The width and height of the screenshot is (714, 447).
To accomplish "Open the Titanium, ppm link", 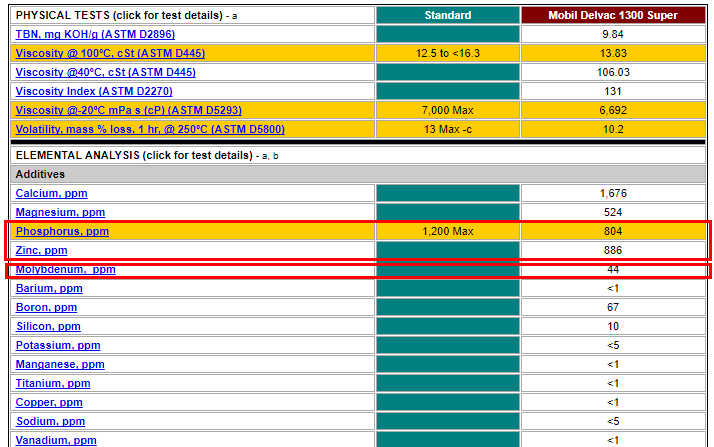I will tap(53, 383).
